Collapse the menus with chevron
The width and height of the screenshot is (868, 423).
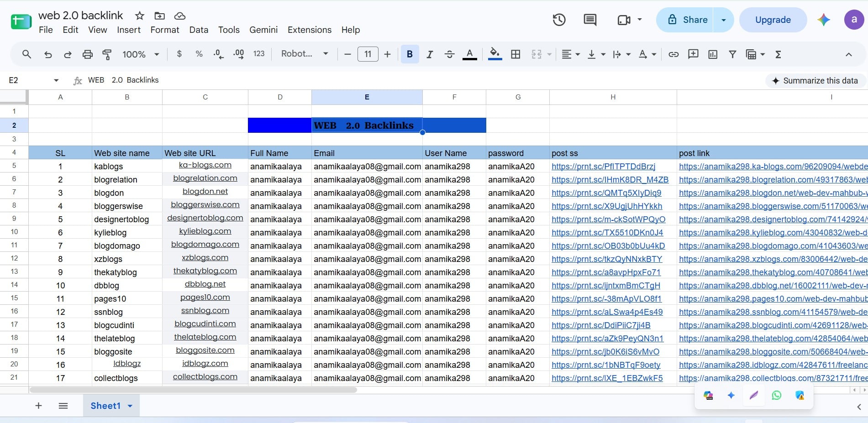[848, 54]
